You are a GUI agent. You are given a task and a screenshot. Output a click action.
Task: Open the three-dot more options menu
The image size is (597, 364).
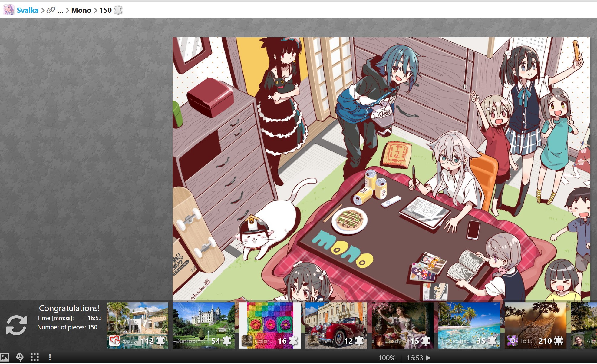[x=50, y=357]
